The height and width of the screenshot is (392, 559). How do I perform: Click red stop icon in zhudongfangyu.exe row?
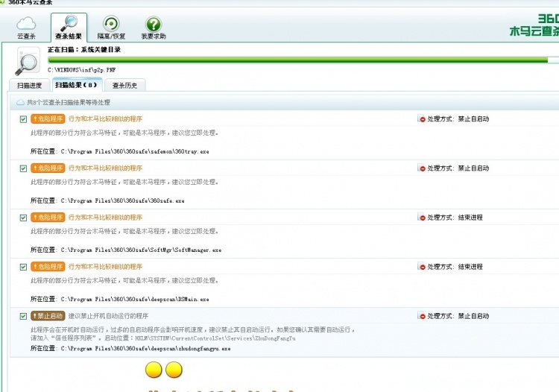(421, 315)
